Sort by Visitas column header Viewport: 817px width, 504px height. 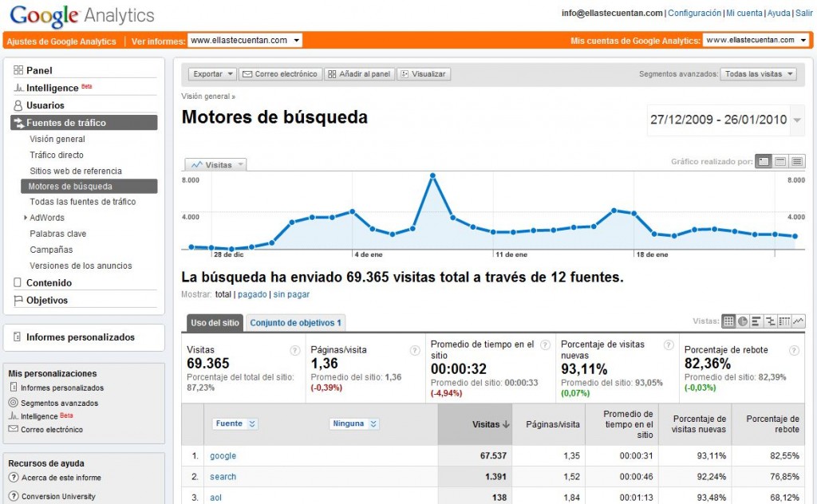point(475,424)
